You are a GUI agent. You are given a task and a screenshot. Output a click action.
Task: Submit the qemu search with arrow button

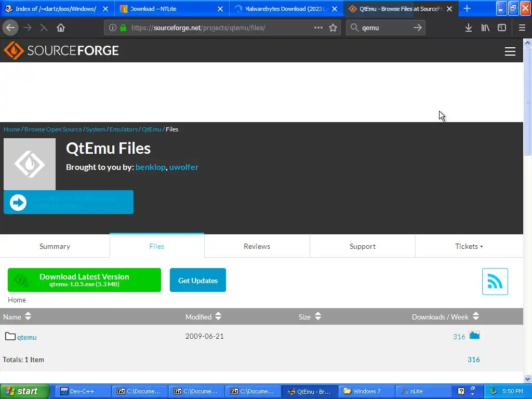418,28
